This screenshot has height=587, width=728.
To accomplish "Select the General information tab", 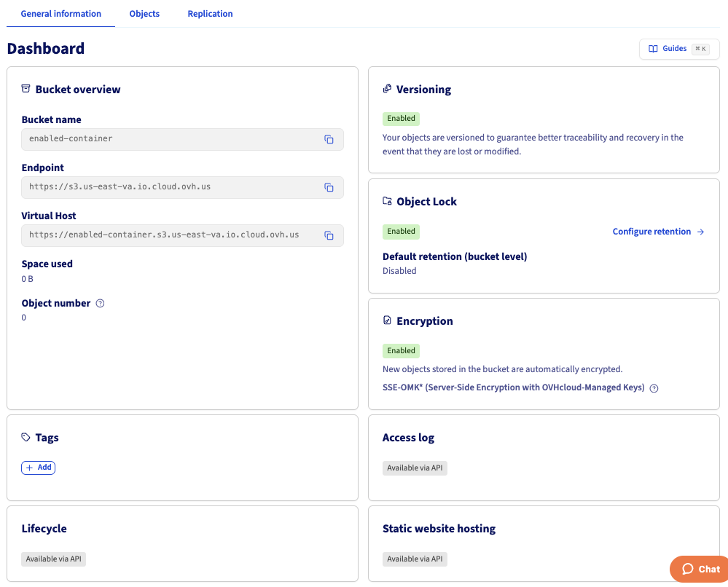I will (61, 14).
